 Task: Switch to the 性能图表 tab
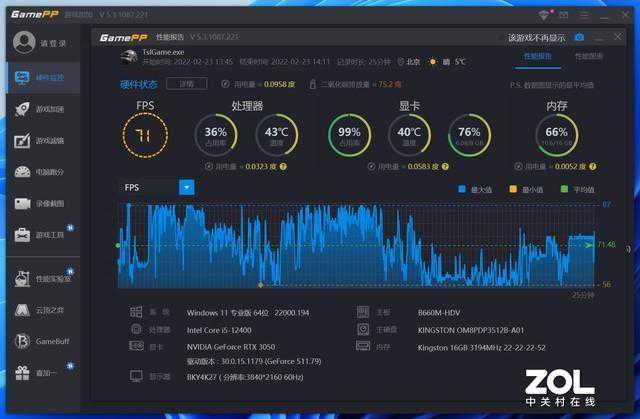tap(587, 56)
